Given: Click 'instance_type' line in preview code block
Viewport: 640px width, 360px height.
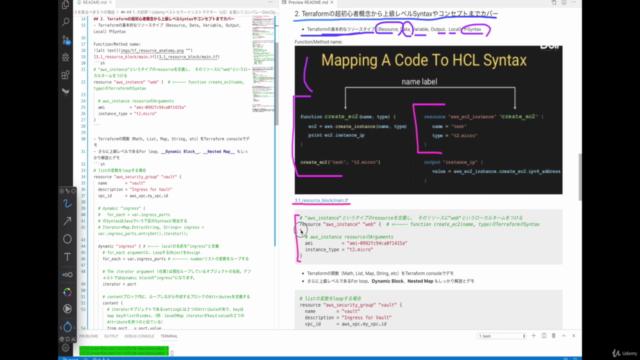Looking at the screenshot, I should click(339, 249).
